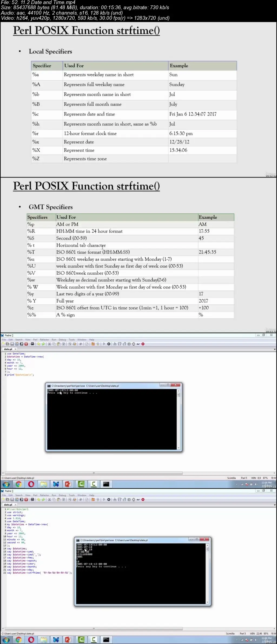Click Redo arrow in upper Padre toolbar
Screen dimensions: 277x644
(x=43, y=344)
